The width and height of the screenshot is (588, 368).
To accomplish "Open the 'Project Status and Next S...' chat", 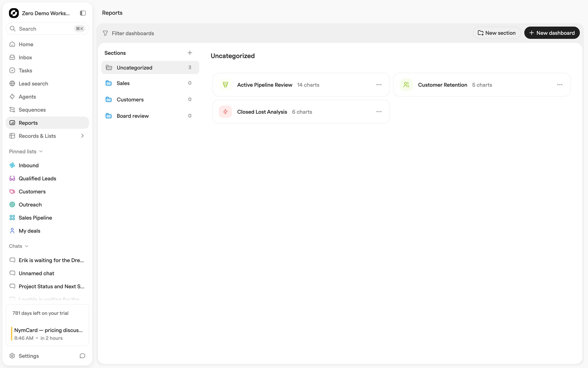I will point(47,286).
